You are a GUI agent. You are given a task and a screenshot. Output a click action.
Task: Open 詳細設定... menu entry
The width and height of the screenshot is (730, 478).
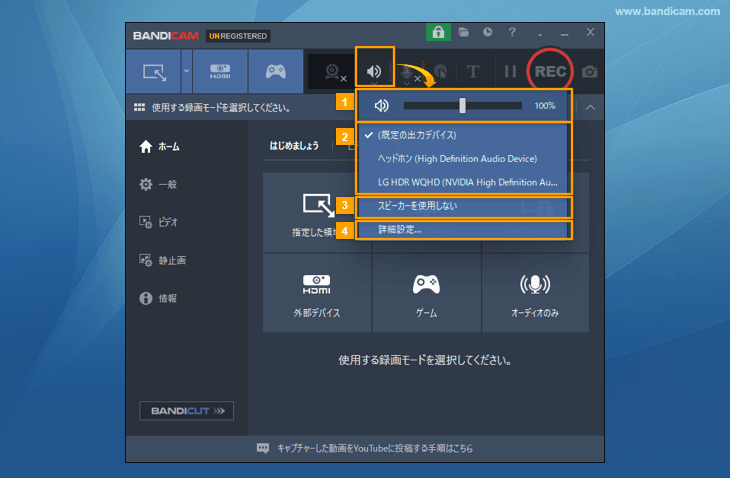[464, 229]
